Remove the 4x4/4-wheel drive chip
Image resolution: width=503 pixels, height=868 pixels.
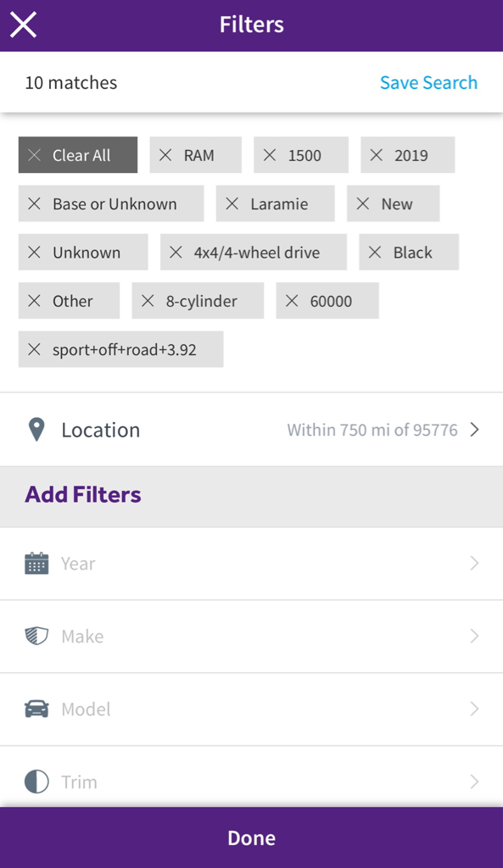point(254,253)
